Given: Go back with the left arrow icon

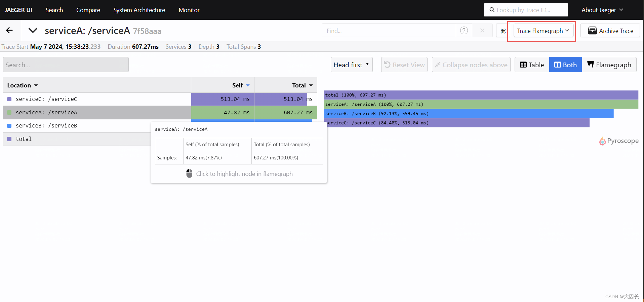Looking at the screenshot, I should click(x=9, y=31).
